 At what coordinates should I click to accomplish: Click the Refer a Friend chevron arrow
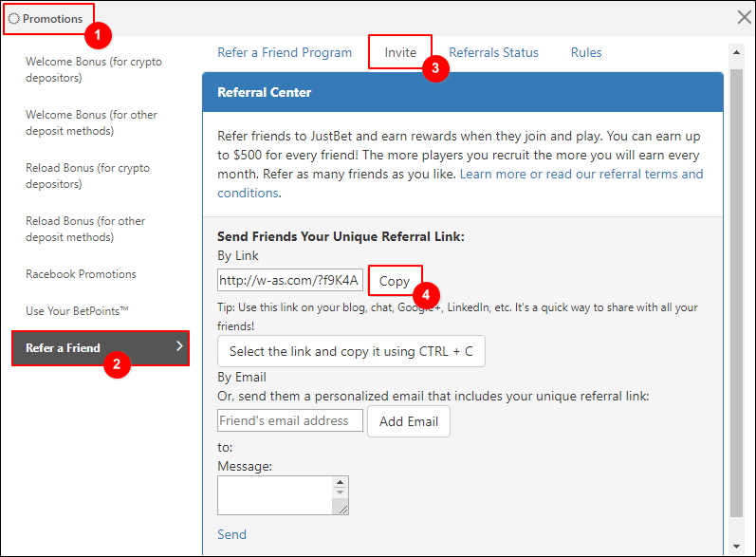(x=179, y=345)
